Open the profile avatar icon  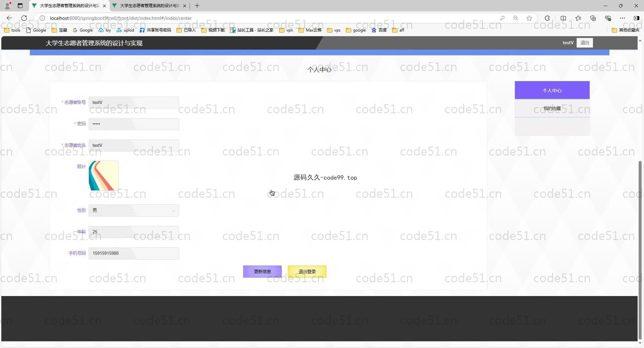tap(7, 5)
